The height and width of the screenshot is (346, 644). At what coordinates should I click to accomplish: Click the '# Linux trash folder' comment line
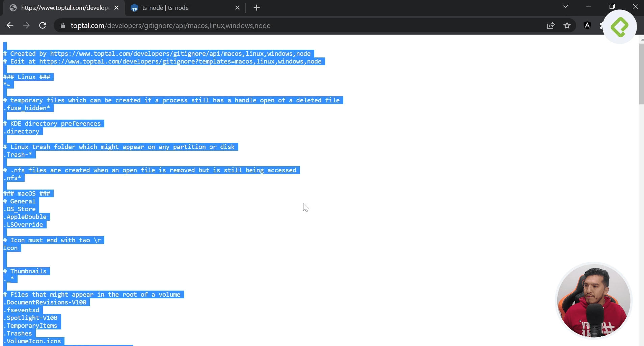point(119,147)
